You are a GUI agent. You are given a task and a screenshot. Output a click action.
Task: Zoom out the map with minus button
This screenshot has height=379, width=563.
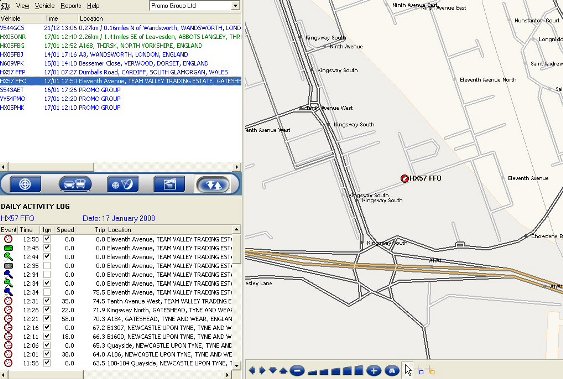297,370
